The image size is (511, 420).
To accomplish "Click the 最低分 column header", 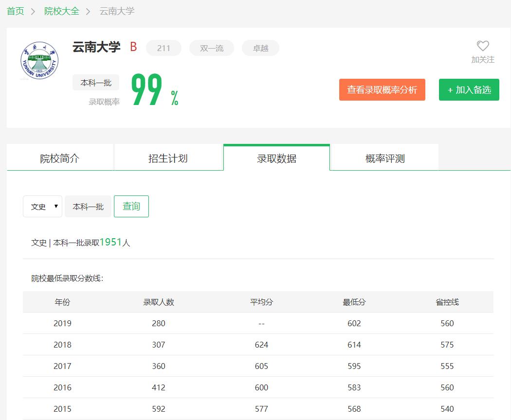I will pyautogui.click(x=354, y=302).
